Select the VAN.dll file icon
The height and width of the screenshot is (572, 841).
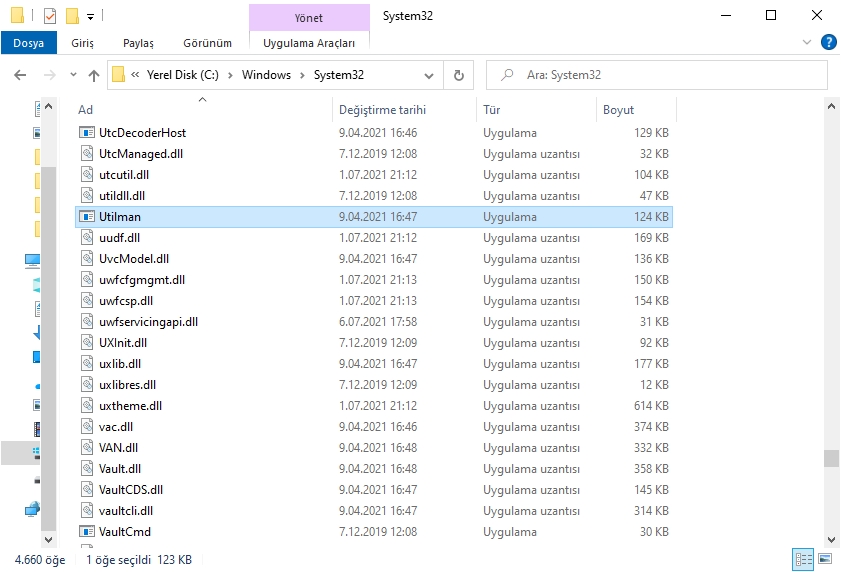click(87, 448)
